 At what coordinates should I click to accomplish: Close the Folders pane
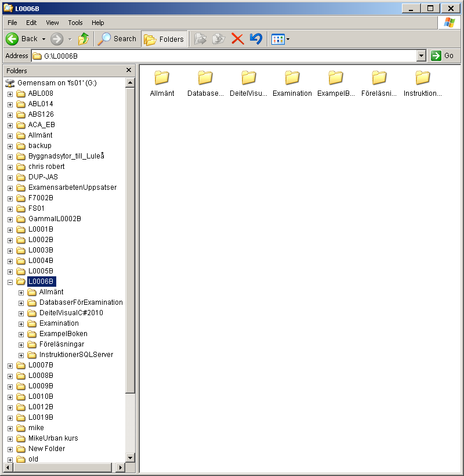click(x=129, y=70)
